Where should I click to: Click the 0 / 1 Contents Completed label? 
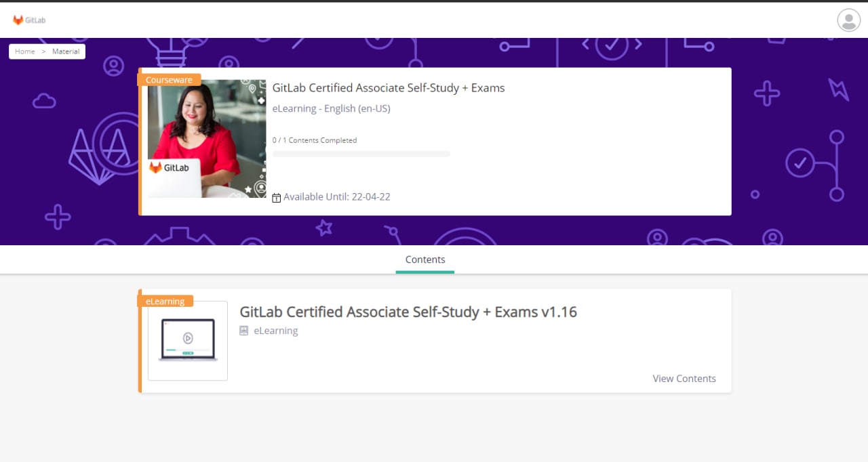point(315,140)
